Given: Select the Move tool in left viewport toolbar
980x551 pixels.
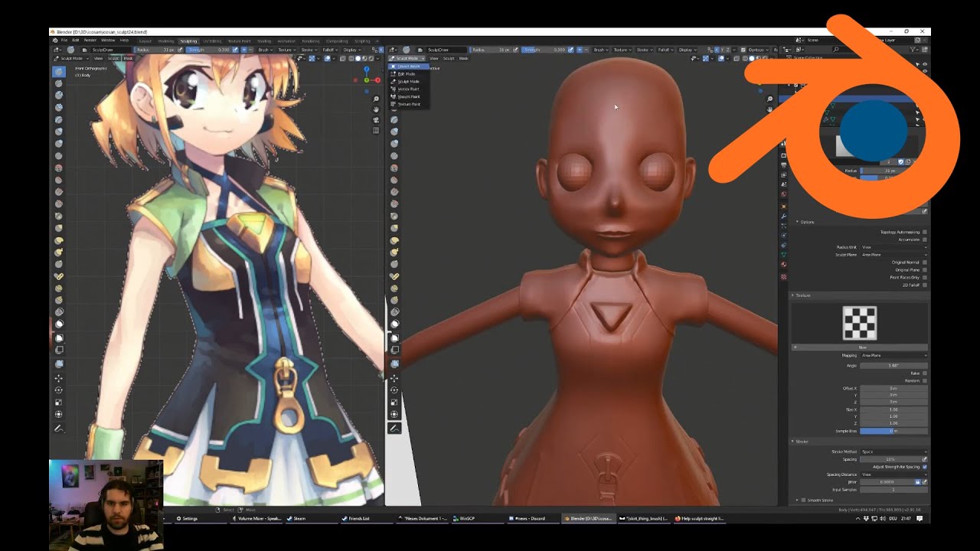Looking at the screenshot, I should click(x=59, y=378).
